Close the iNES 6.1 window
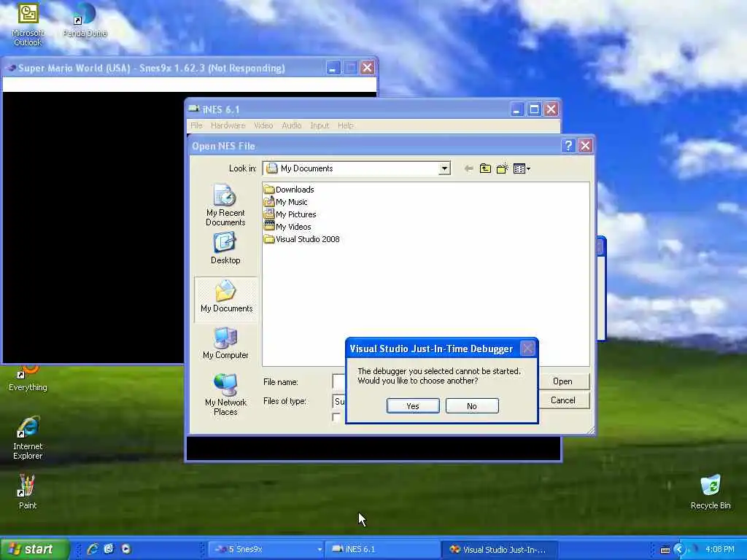Image resolution: width=747 pixels, height=560 pixels. [x=551, y=109]
